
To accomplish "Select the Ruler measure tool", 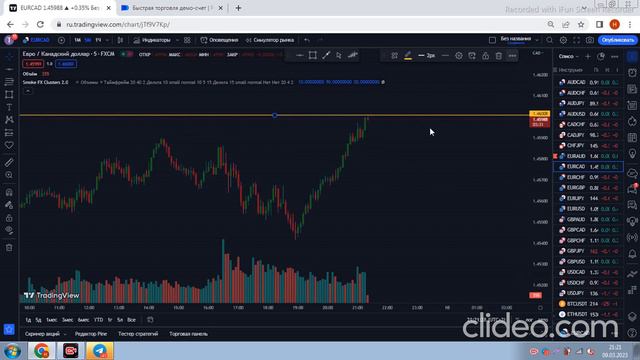I will 9,162.
